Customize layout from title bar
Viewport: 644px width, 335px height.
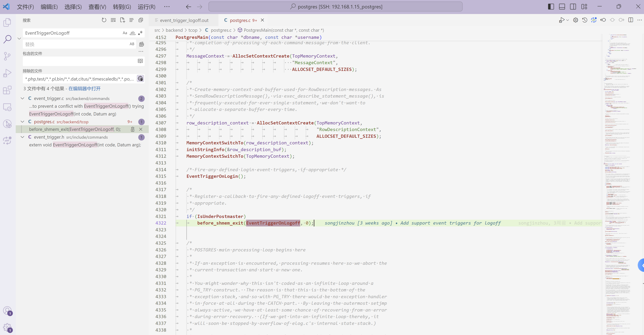pyautogui.click(x=584, y=7)
